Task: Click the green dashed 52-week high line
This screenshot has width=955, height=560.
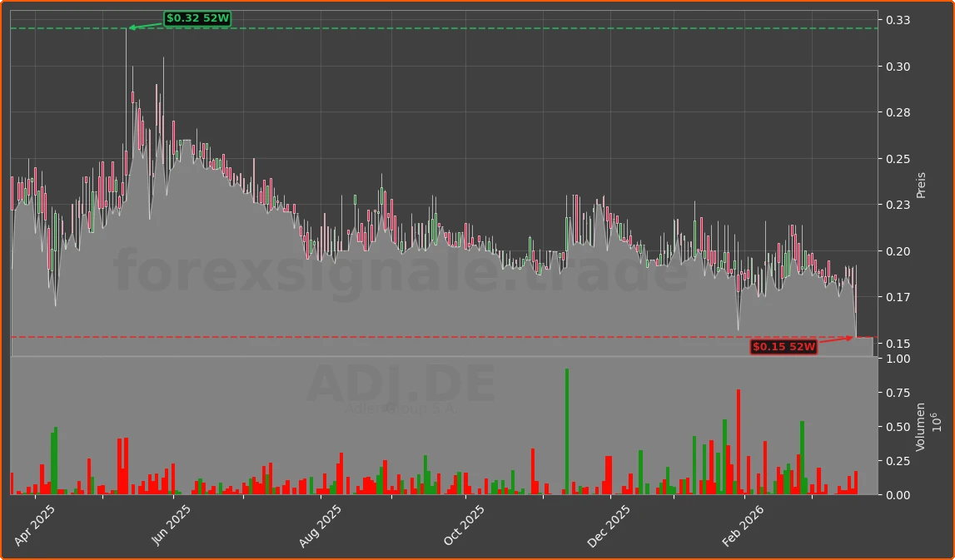Action: [x=444, y=28]
